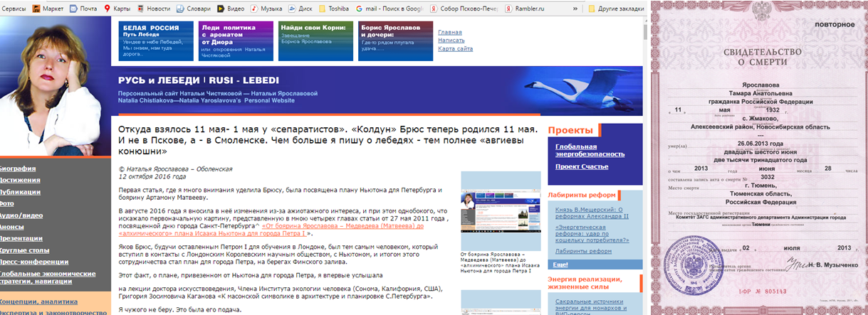Open the Диск bookmark
The image size is (868, 315).
click(x=302, y=9)
